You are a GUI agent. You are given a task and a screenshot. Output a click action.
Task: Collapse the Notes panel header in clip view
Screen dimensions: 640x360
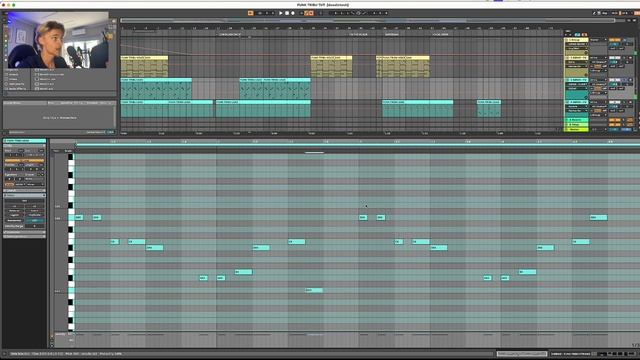tap(24, 195)
